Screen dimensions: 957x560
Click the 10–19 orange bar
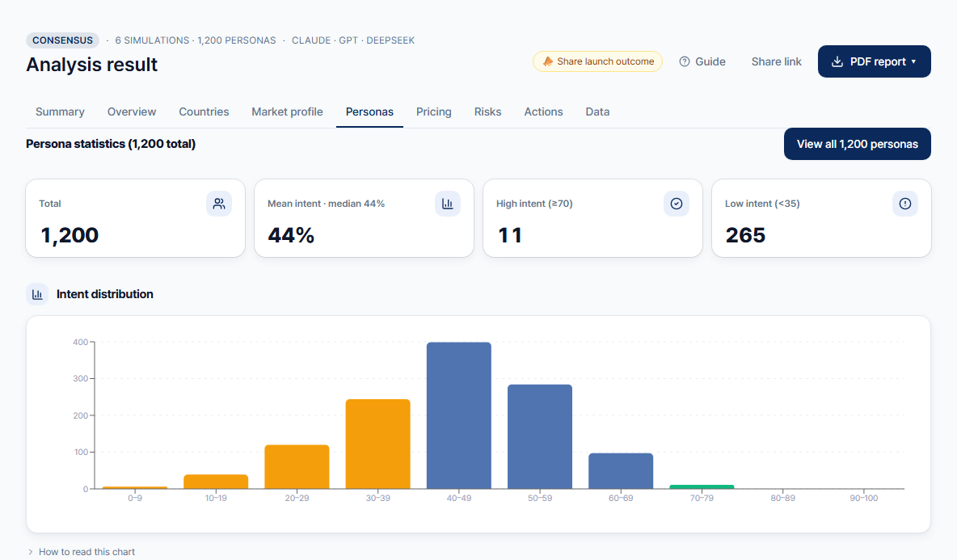pyautogui.click(x=216, y=482)
